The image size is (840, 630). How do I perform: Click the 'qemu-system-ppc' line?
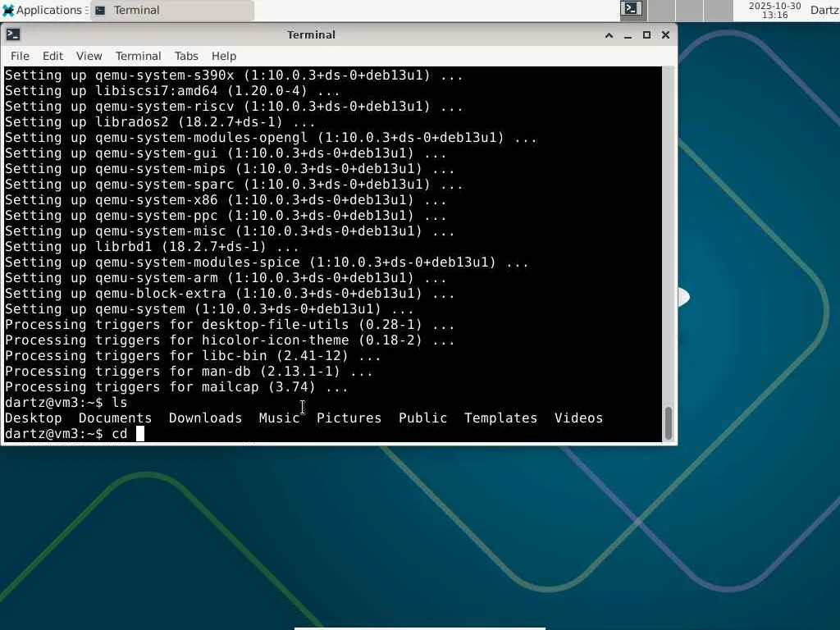[x=226, y=215]
